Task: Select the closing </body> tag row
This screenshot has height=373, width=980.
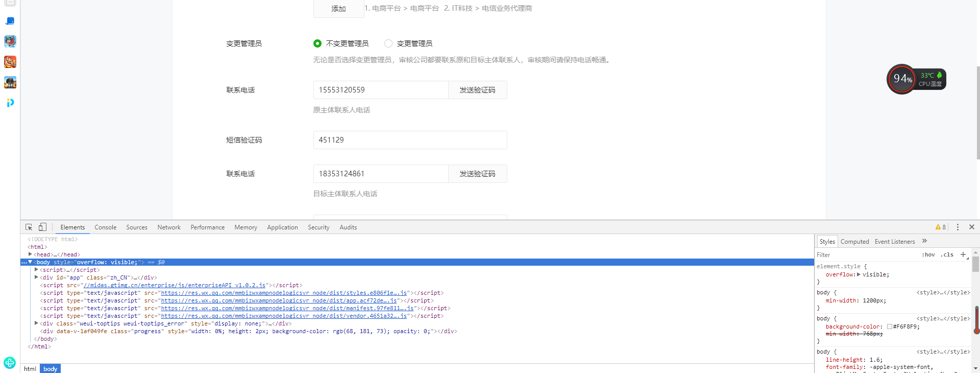Action: coord(44,339)
